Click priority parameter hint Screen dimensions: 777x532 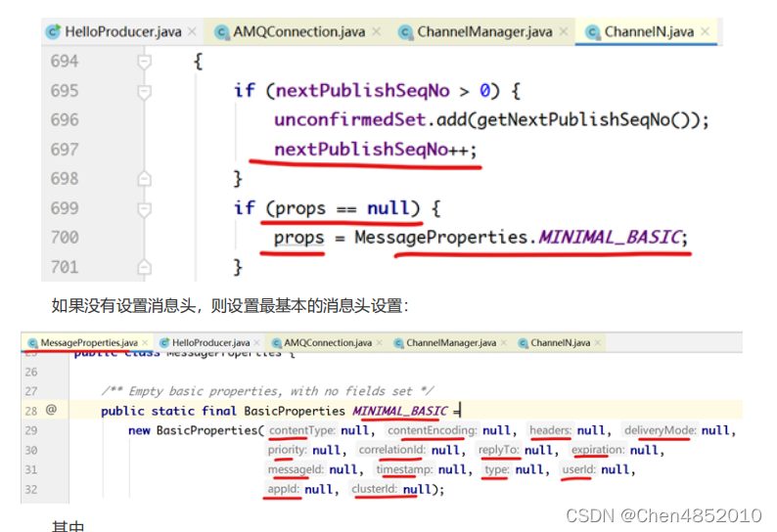(288, 450)
